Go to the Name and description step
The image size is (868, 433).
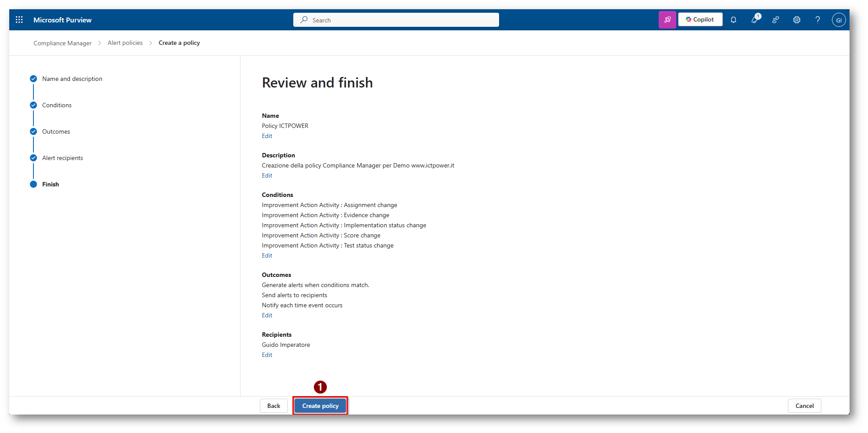click(x=72, y=79)
